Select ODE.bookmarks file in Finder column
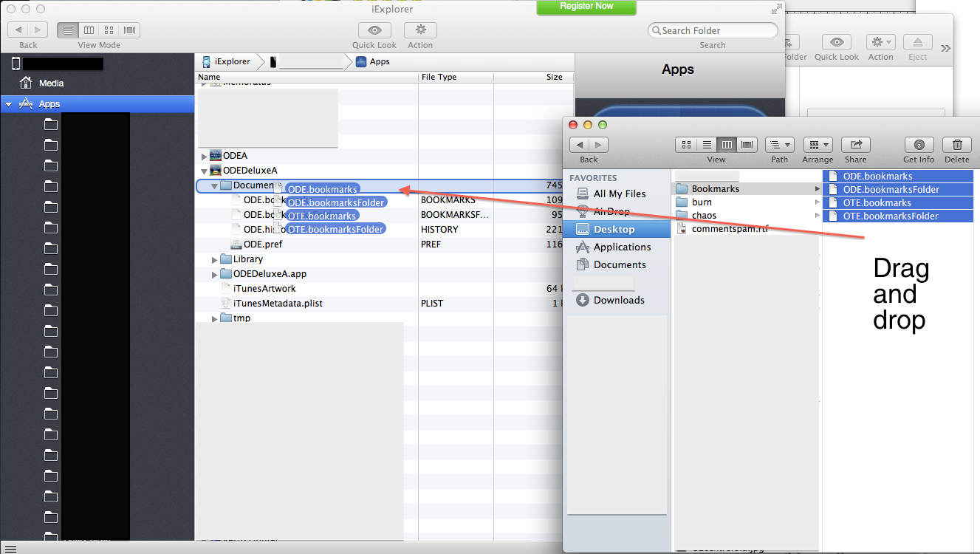This screenshot has width=980, height=554. (898, 177)
